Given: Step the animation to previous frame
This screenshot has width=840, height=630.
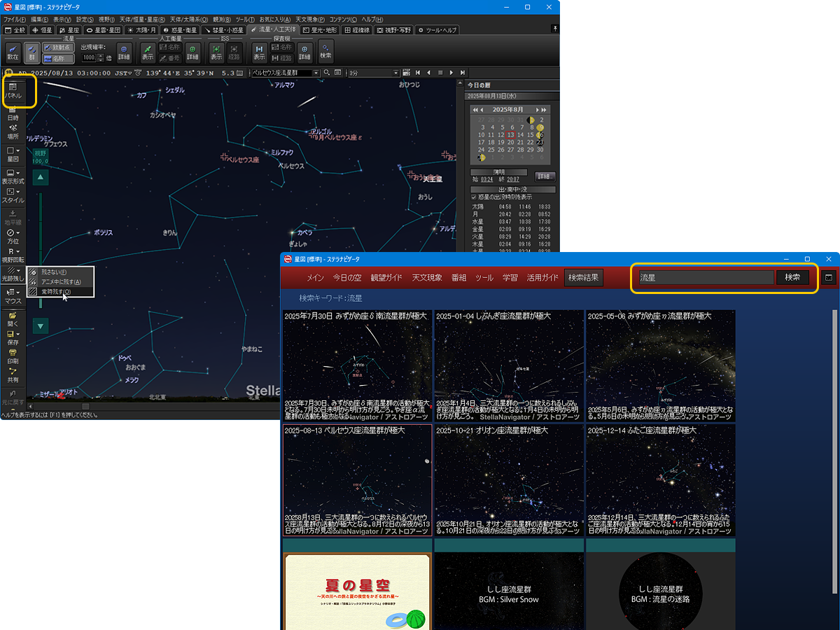Looking at the screenshot, I should (417, 73).
